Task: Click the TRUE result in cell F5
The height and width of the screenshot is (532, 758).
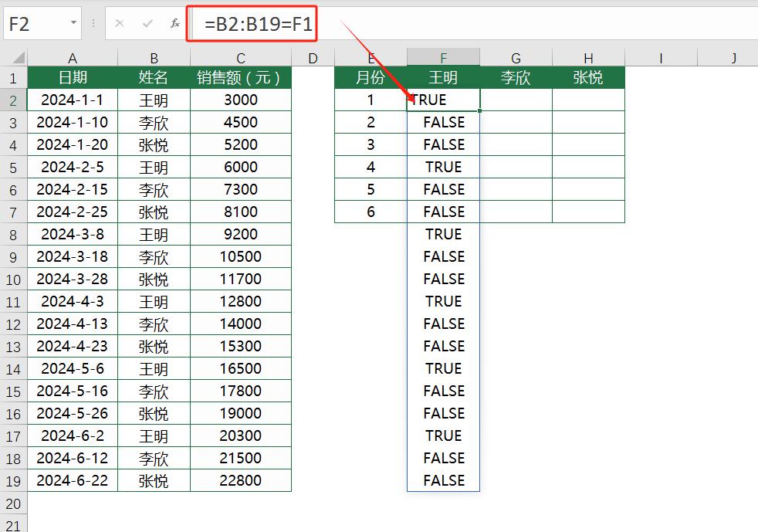Action: (443, 168)
